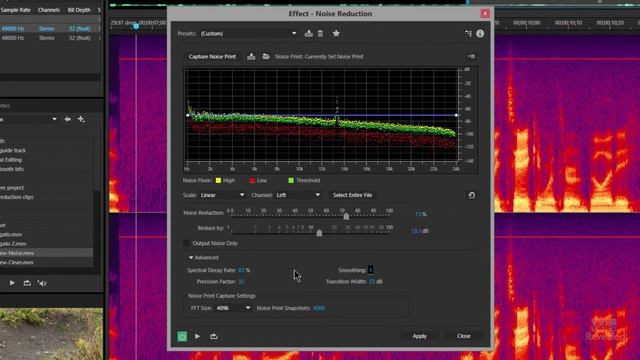The height and width of the screenshot is (360, 640).
Task: Delete preset trash icon
Action: [x=320, y=33]
